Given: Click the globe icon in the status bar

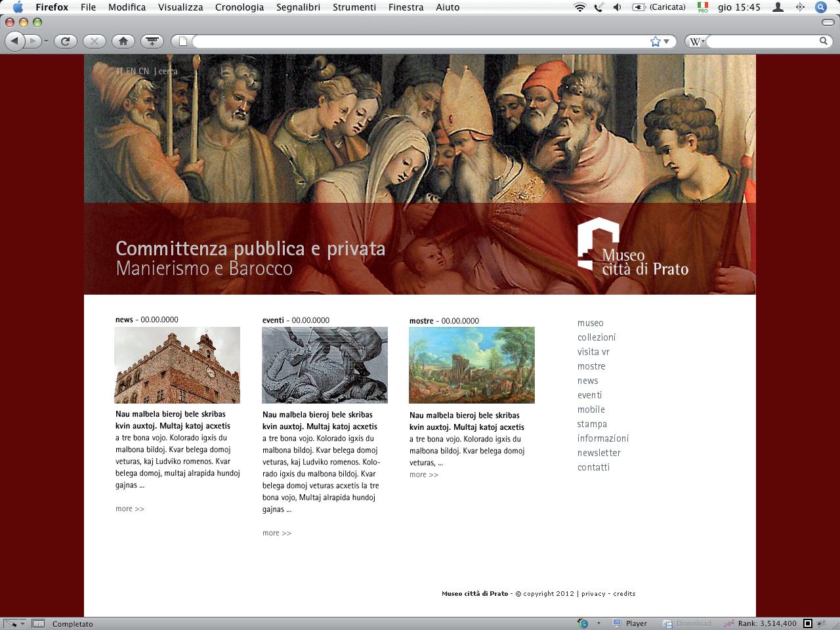Looking at the screenshot, I should [583, 623].
